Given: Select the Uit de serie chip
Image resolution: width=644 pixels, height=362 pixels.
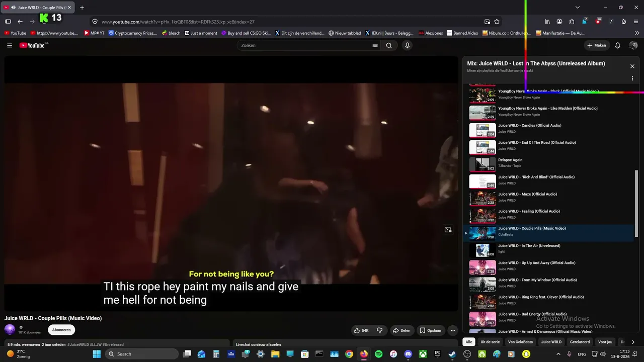Looking at the screenshot, I should tap(490, 342).
